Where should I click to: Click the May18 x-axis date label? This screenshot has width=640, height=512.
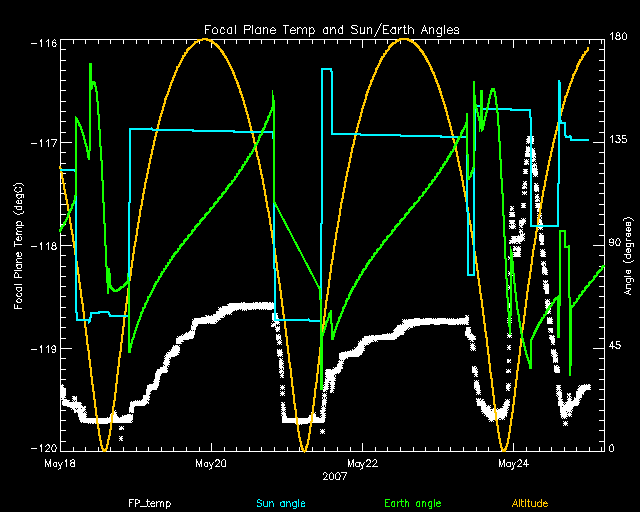60,464
